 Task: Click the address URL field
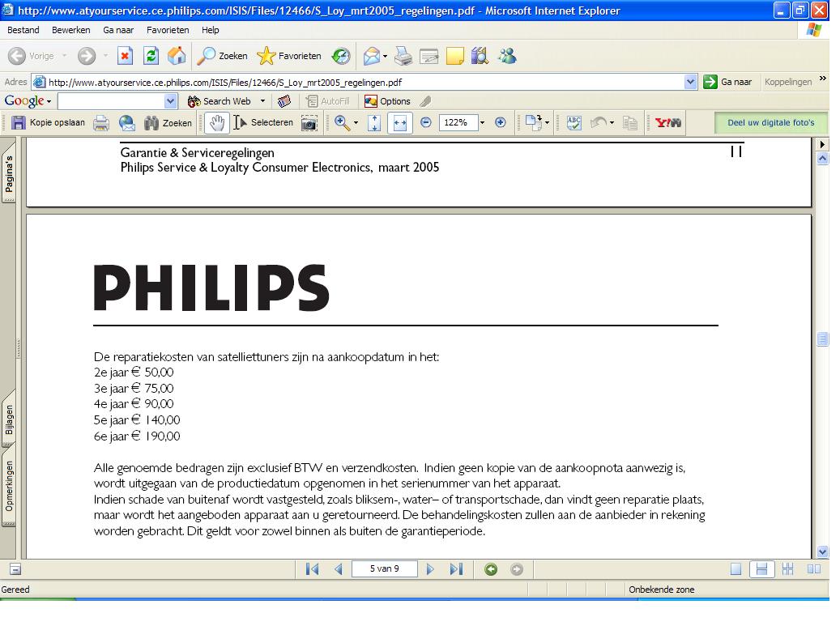coord(365,82)
